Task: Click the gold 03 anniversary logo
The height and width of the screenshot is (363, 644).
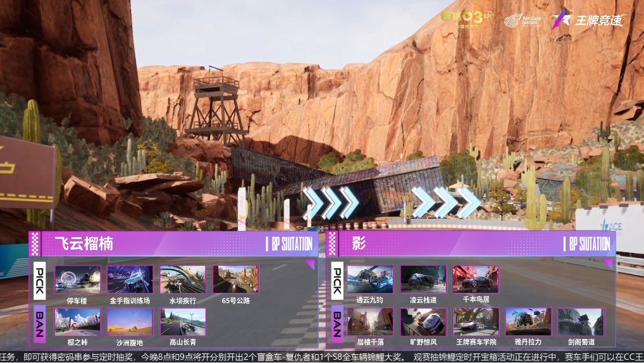Action: (x=468, y=19)
